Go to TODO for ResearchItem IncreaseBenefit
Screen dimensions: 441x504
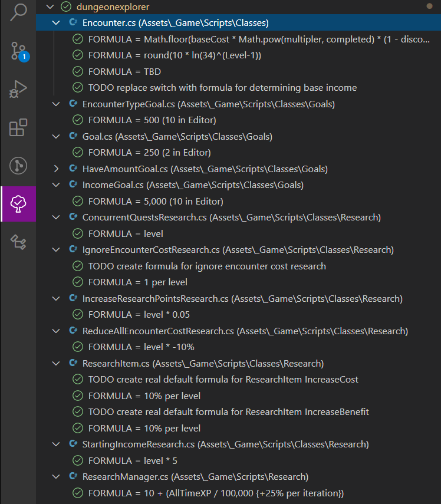(228, 411)
